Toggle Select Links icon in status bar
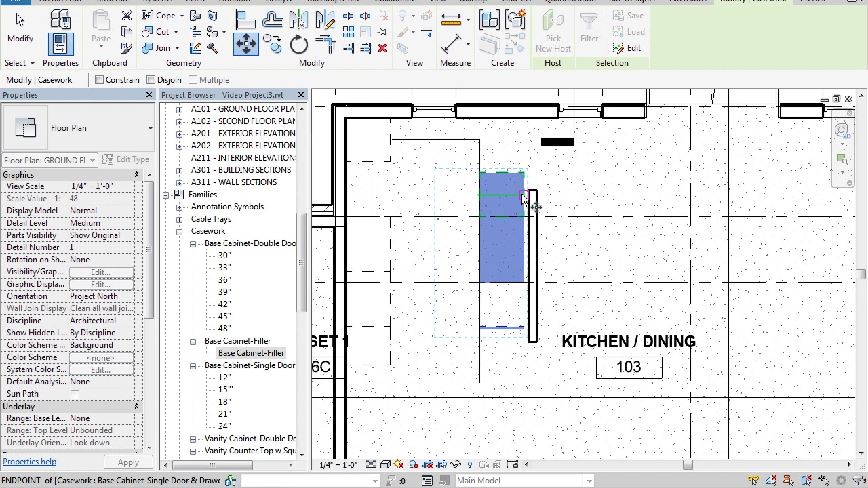The width and height of the screenshot is (868, 488). click(753, 481)
